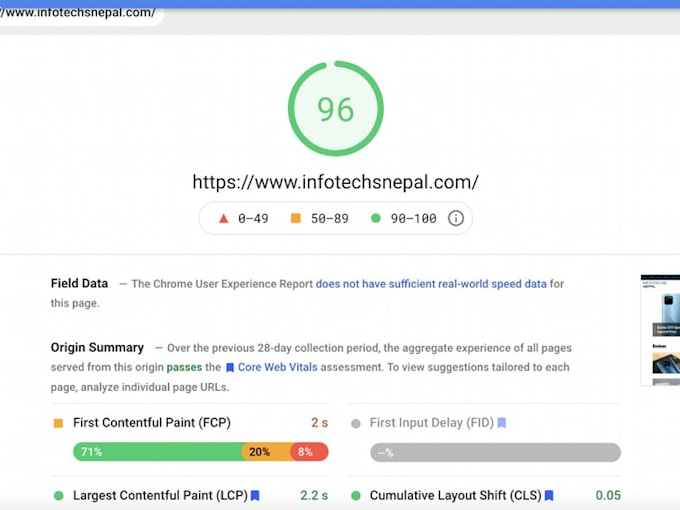Click the '90–100' range label
The height and width of the screenshot is (510, 680).
pyautogui.click(x=413, y=218)
